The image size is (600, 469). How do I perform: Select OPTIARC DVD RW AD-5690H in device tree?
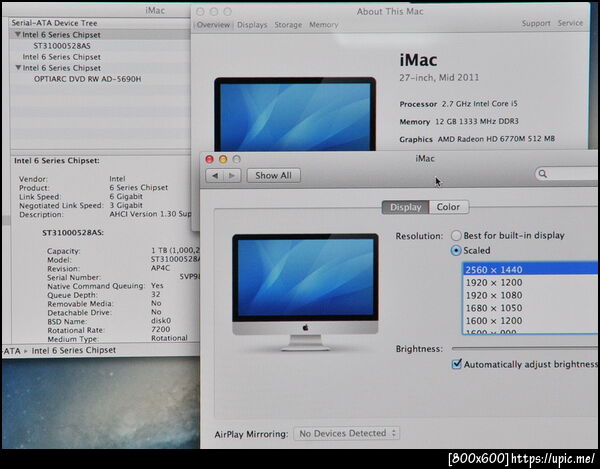coord(88,79)
